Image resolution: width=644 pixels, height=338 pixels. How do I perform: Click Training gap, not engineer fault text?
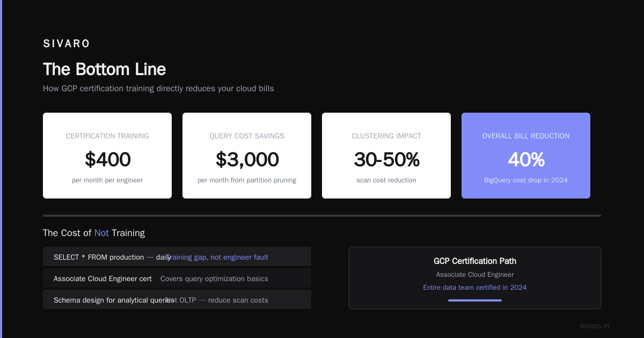pyautogui.click(x=217, y=257)
